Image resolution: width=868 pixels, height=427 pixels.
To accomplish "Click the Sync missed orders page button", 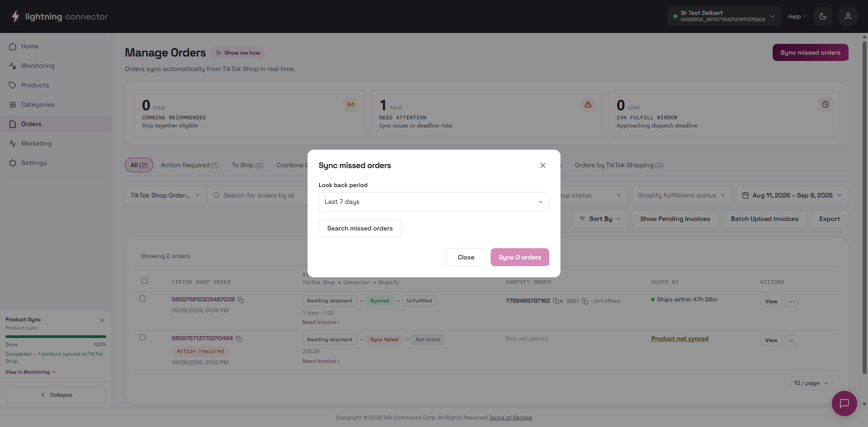I will [x=811, y=52].
